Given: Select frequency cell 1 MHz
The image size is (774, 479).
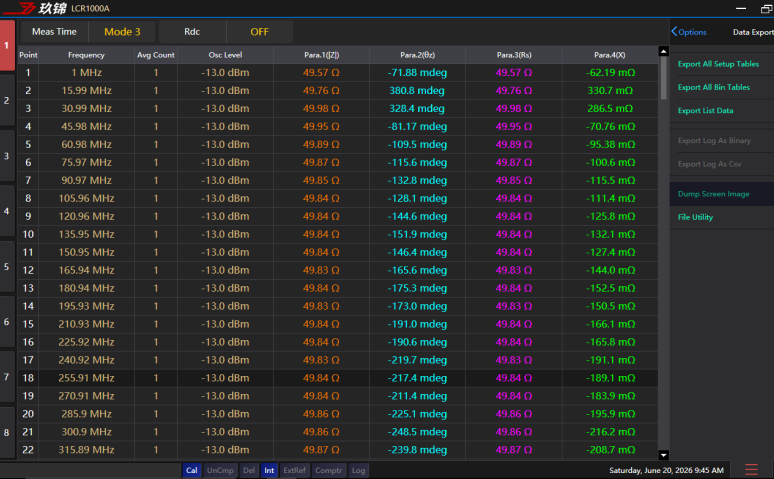Looking at the screenshot, I should pyautogui.click(x=86, y=73).
